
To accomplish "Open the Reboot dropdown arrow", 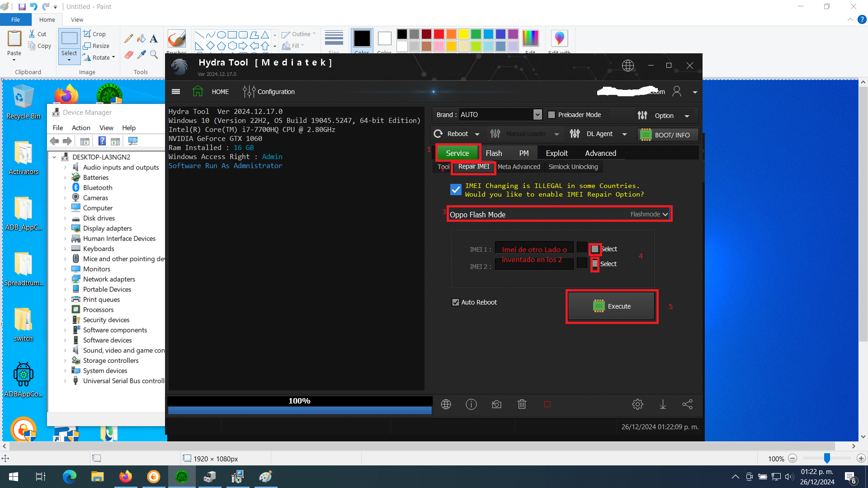I will click(477, 134).
